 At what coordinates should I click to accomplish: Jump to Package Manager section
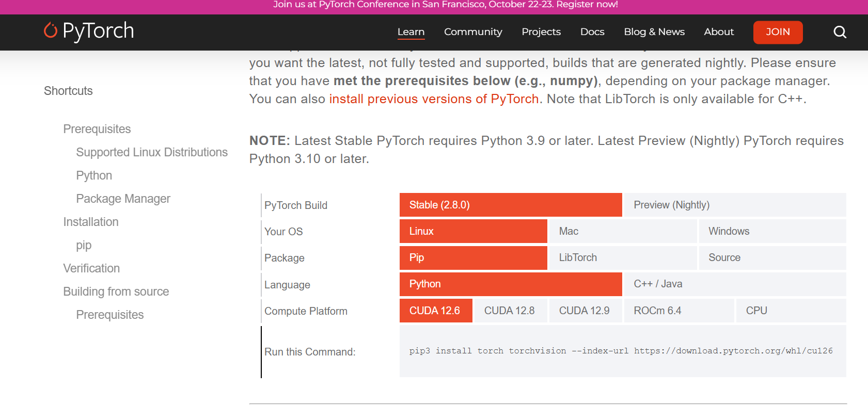(x=123, y=199)
